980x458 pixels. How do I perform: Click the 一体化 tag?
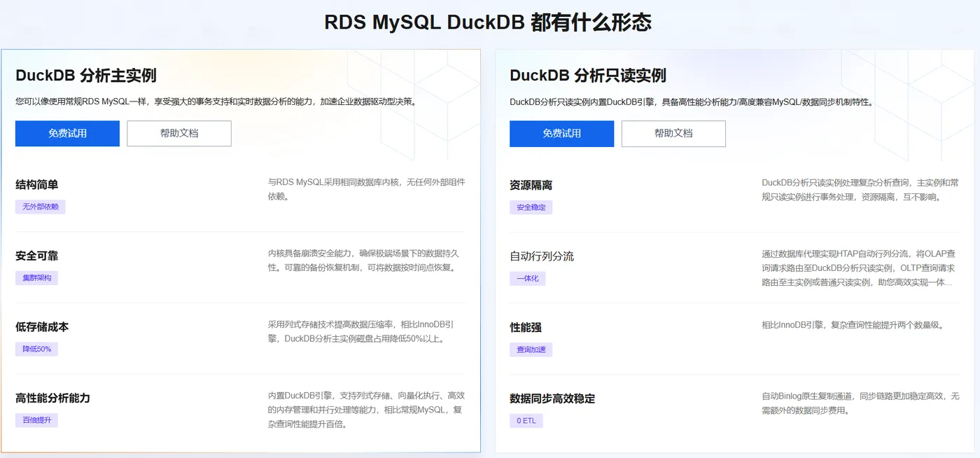point(527,279)
